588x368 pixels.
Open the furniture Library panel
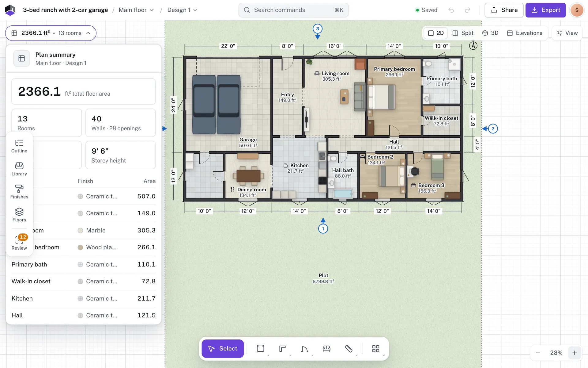(19, 169)
